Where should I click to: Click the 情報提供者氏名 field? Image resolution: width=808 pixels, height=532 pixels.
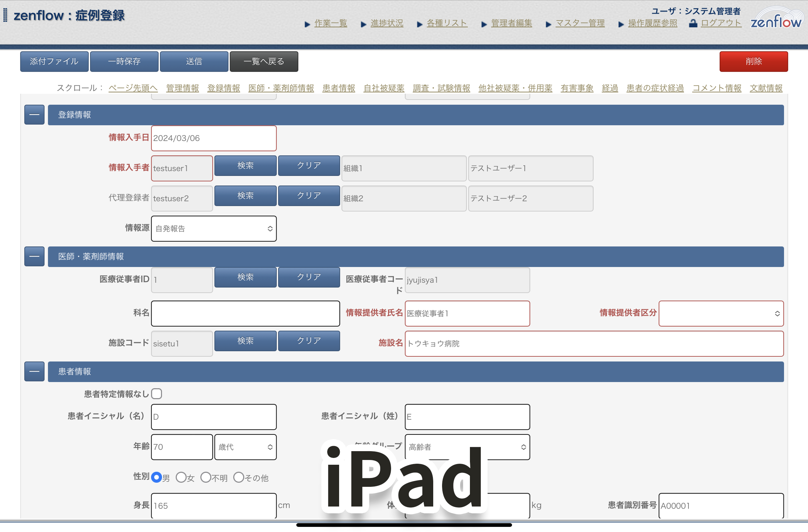(x=467, y=314)
